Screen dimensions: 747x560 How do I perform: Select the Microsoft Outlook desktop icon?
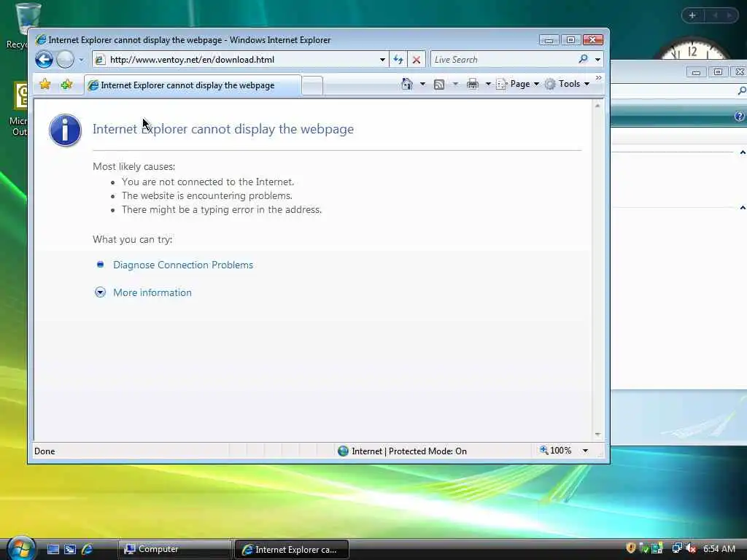(x=19, y=109)
